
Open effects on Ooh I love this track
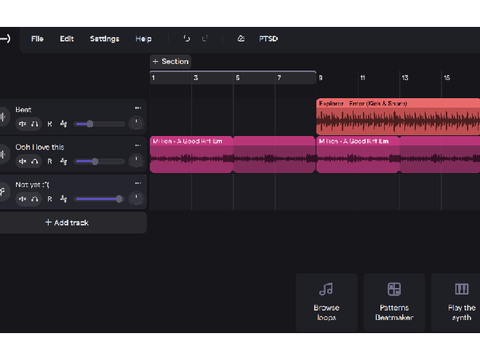pos(63,161)
